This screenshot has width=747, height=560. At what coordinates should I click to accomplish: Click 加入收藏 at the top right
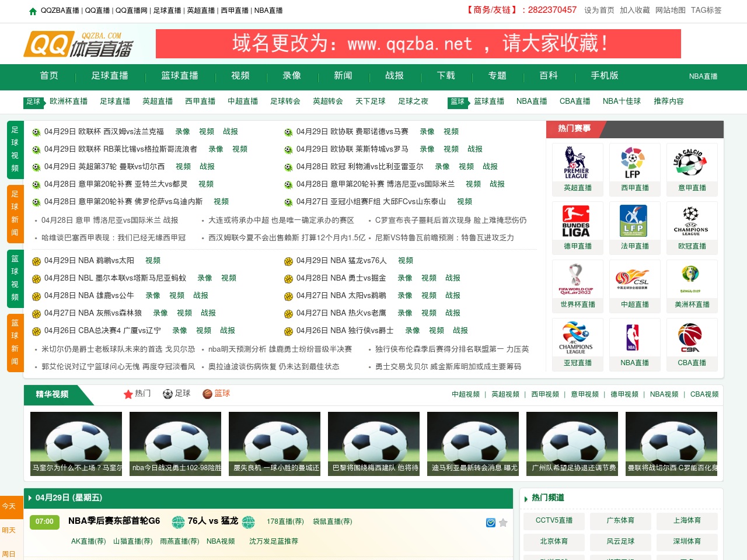(635, 10)
